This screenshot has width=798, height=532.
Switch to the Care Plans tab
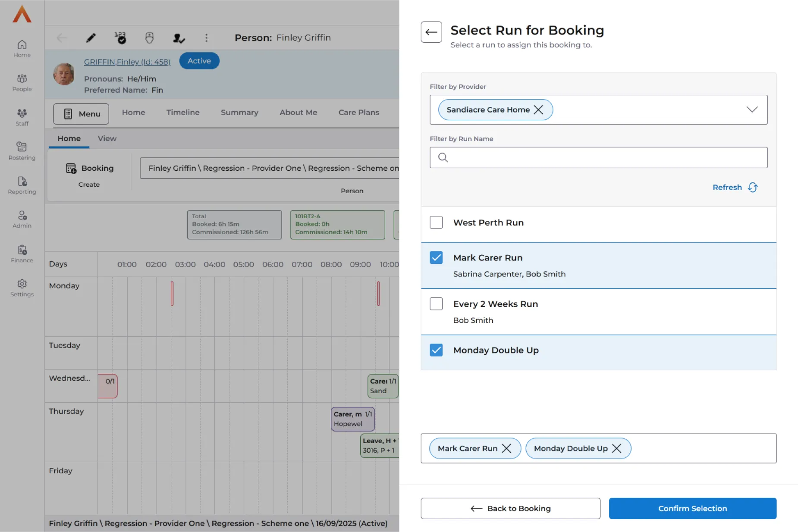click(x=358, y=113)
